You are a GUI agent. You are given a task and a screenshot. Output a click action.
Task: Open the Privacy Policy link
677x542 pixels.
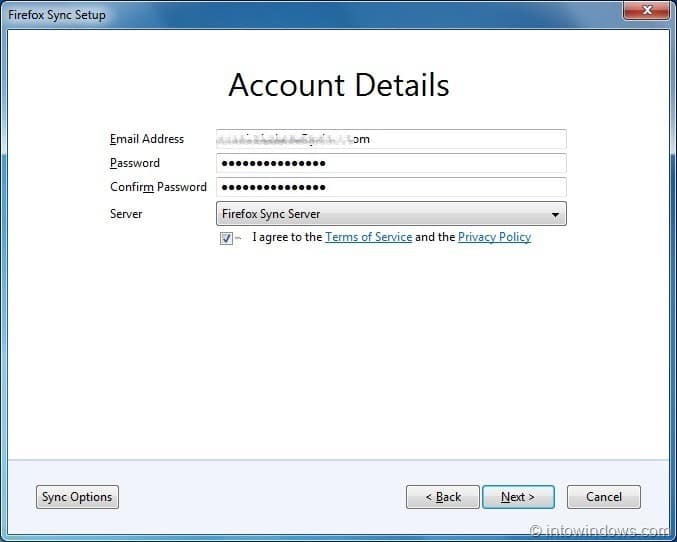494,237
